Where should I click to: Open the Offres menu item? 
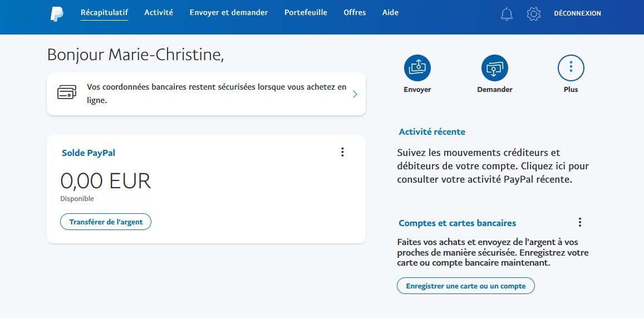pos(355,12)
